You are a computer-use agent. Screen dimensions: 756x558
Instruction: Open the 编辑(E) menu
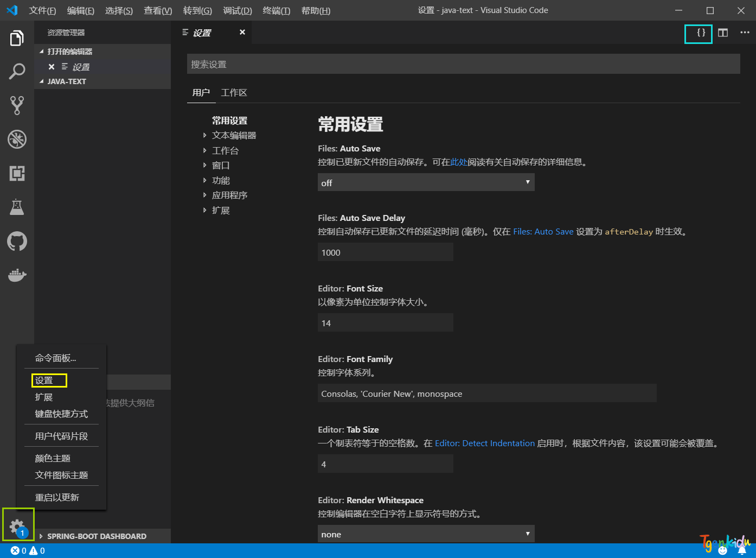[80, 10]
